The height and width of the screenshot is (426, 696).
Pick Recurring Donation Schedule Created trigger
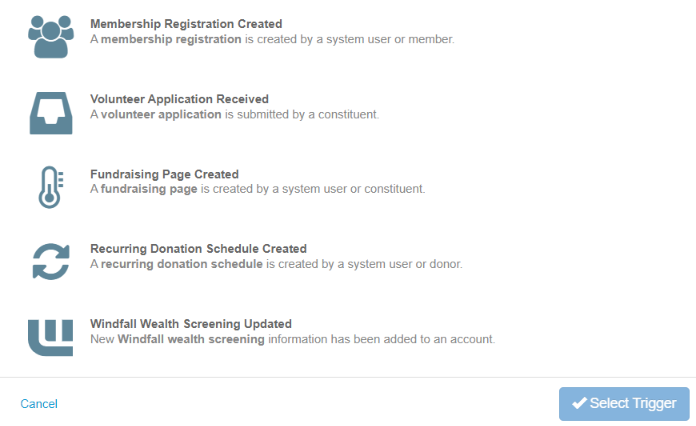pyautogui.click(x=198, y=248)
